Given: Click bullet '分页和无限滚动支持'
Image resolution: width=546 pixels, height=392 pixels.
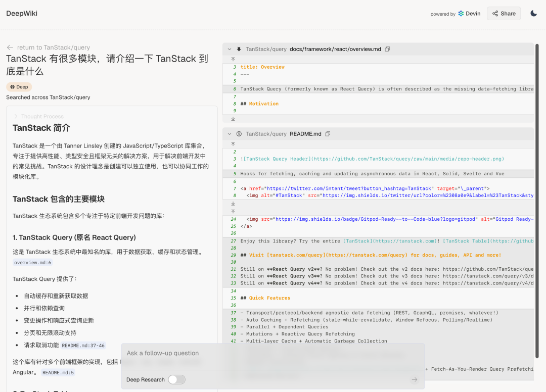Looking at the screenshot, I should point(50,333).
